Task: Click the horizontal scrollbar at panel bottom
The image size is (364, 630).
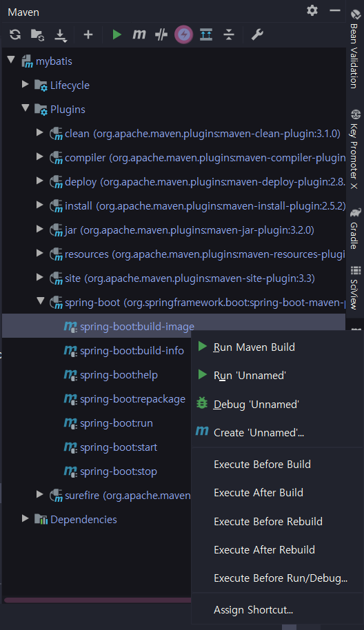Action: point(97,600)
